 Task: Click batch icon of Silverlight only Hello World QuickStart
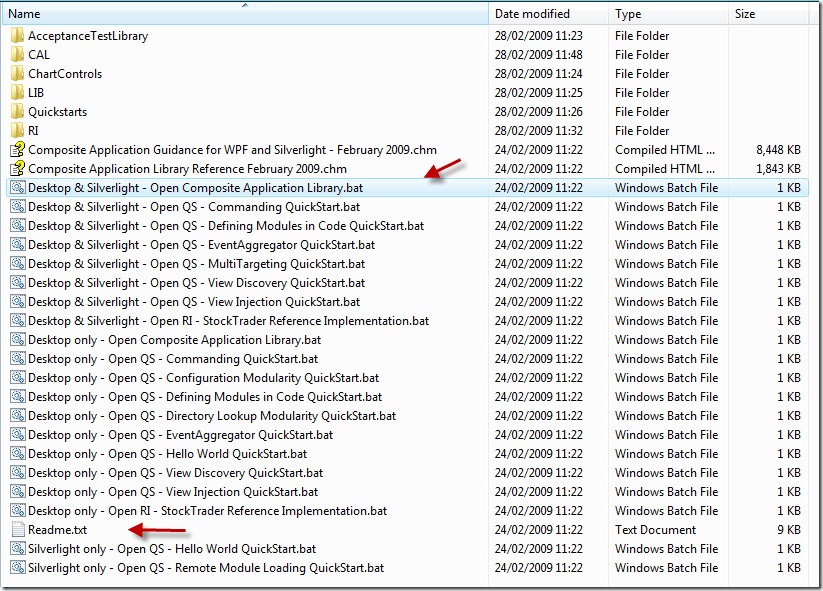click(x=17, y=549)
